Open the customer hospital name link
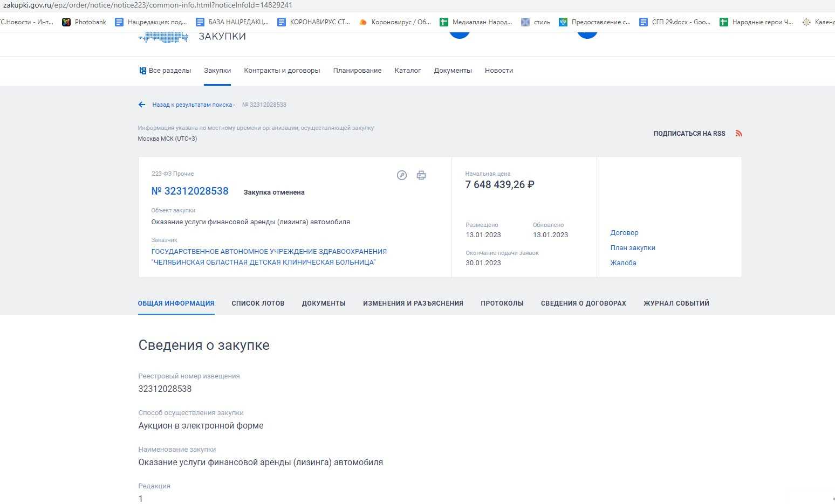Image resolution: width=835 pixels, height=504 pixels. [269, 257]
